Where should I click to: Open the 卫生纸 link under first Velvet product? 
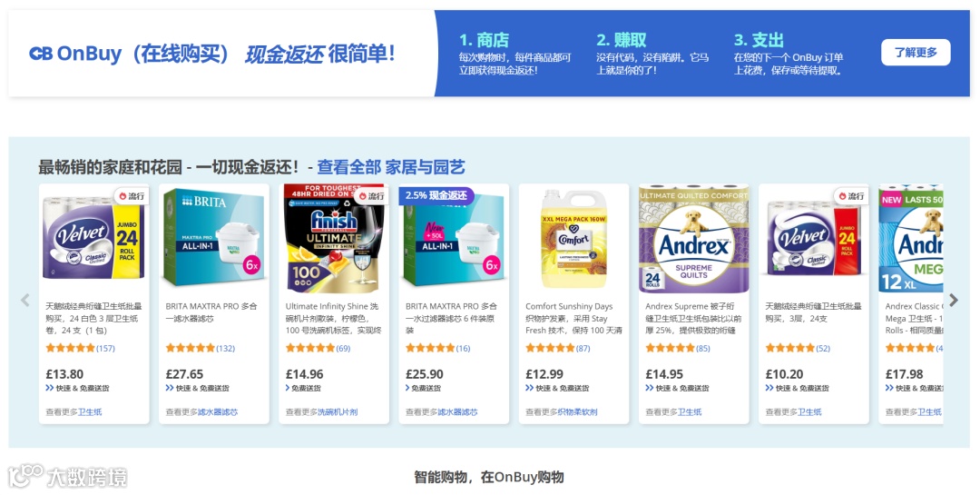point(90,411)
